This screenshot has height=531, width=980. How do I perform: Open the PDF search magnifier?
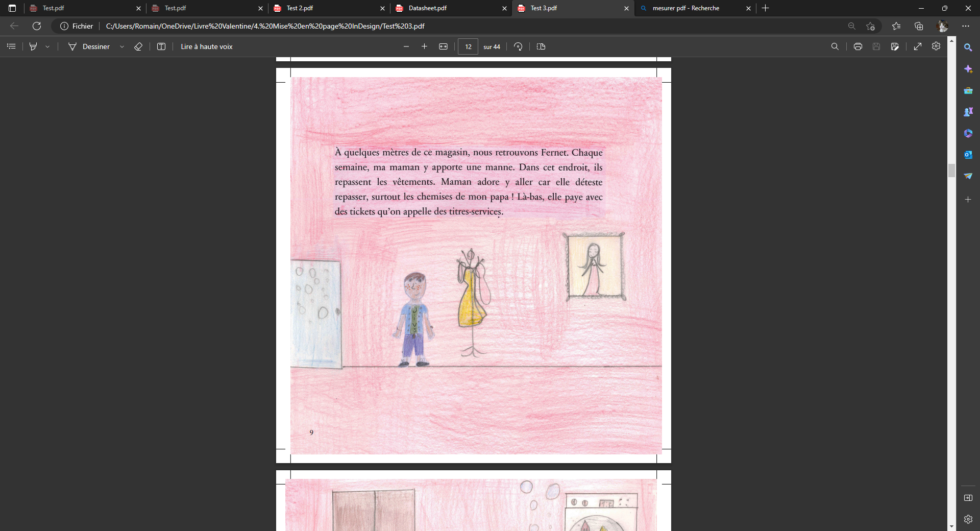point(835,46)
